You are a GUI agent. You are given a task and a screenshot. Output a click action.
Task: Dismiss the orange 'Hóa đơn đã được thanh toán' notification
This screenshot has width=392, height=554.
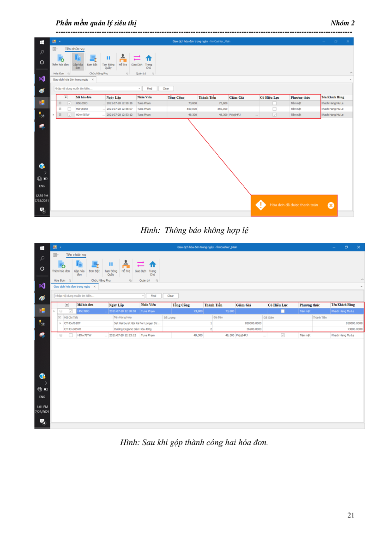pos(331,205)
